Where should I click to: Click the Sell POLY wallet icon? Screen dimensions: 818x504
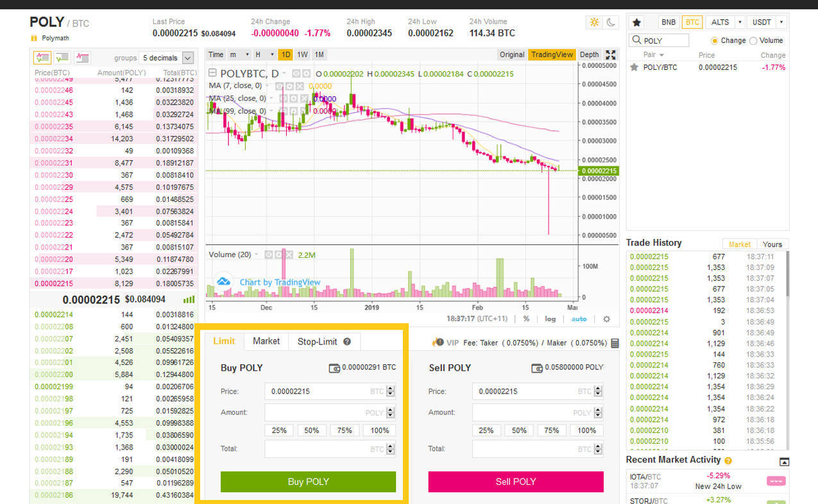pos(537,368)
